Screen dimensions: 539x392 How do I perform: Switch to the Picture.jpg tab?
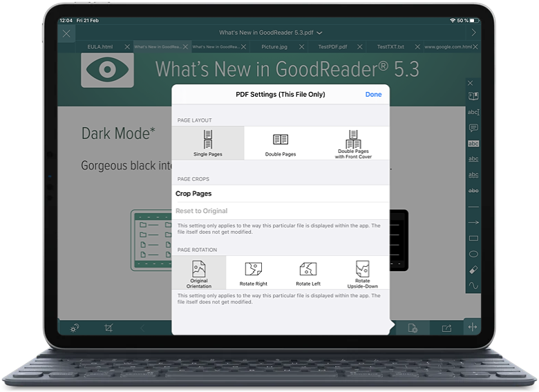[274, 47]
